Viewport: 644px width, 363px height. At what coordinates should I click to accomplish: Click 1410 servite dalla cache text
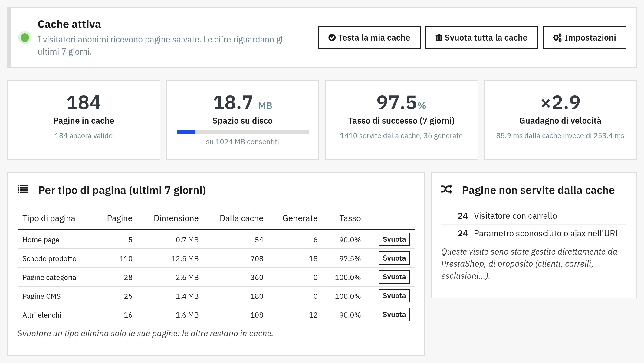point(401,135)
